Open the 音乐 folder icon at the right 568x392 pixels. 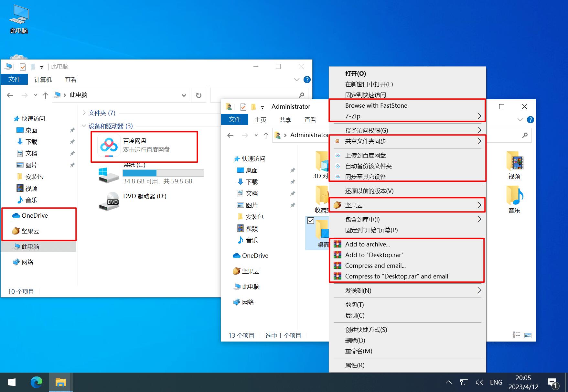(x=514, y=196)
